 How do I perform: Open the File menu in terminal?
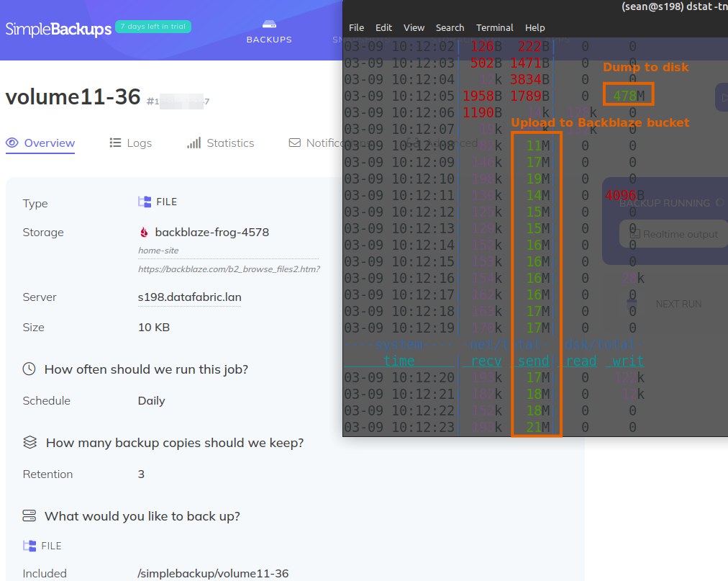[x=356, y=28]
